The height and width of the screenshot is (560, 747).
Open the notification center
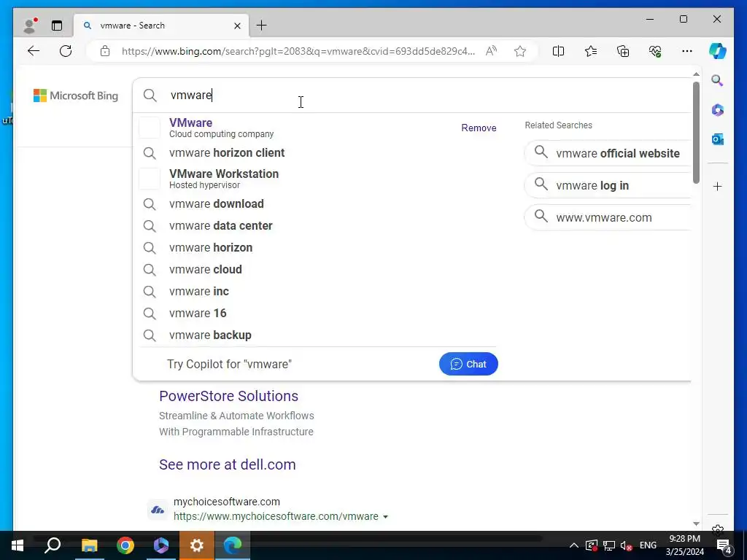(x=724, y=545)
